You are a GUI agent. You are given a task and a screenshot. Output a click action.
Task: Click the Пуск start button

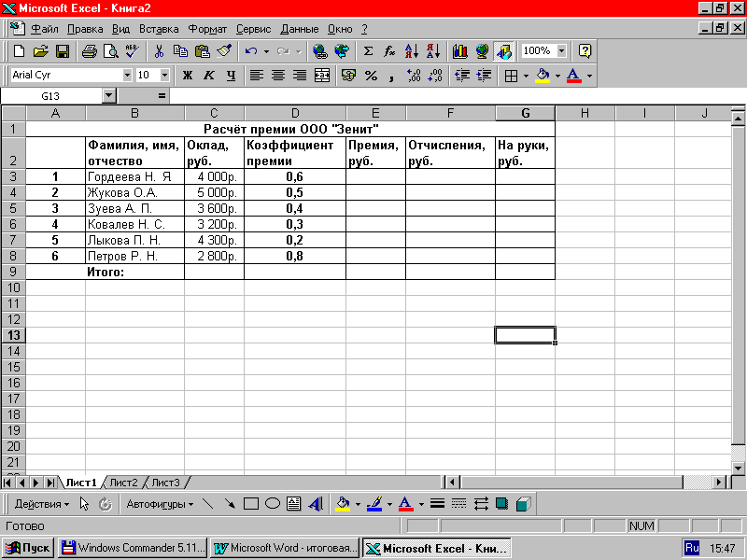(x=28, y=548)
